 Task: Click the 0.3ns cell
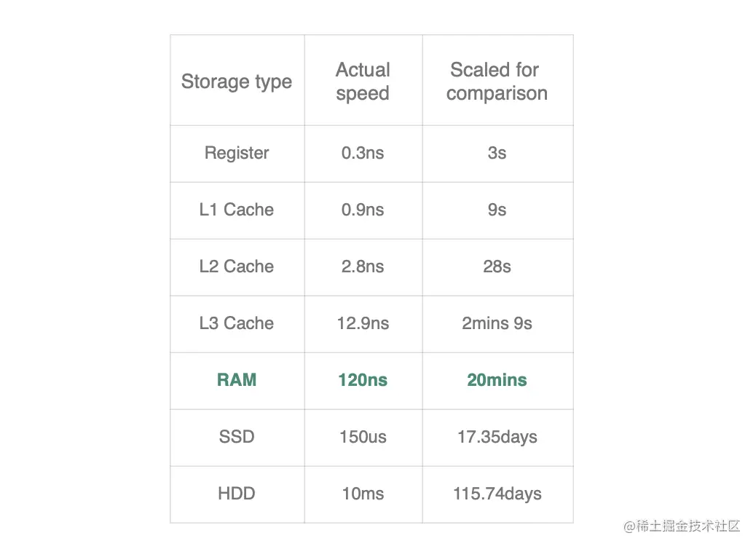coord(363,154)
